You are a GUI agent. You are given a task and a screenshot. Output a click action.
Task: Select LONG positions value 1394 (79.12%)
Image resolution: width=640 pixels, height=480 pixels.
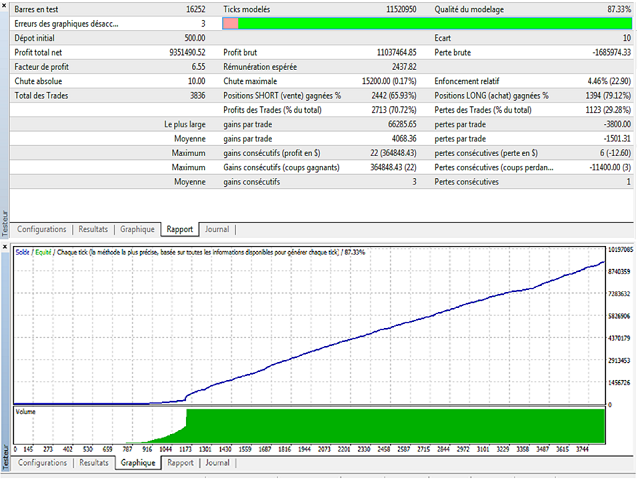(x=608, y=96)
